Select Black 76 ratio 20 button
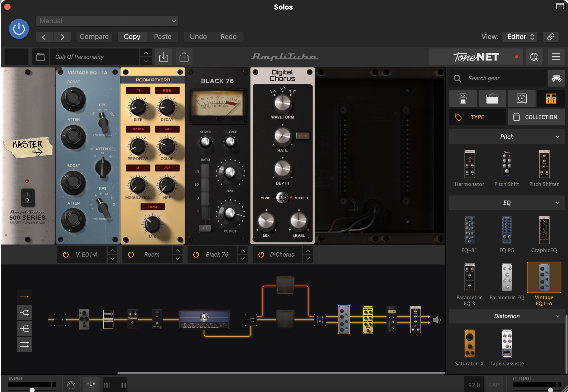568x392 pixels. [205, 171]
